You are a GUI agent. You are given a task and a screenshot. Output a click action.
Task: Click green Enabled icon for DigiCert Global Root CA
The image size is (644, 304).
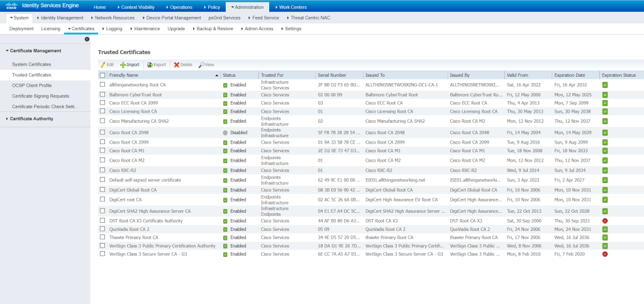click(x=225, y=190)
